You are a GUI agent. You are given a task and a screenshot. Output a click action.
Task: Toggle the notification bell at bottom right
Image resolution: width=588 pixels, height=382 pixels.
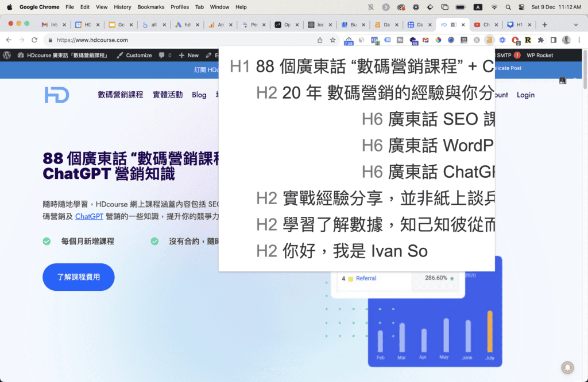567,367
